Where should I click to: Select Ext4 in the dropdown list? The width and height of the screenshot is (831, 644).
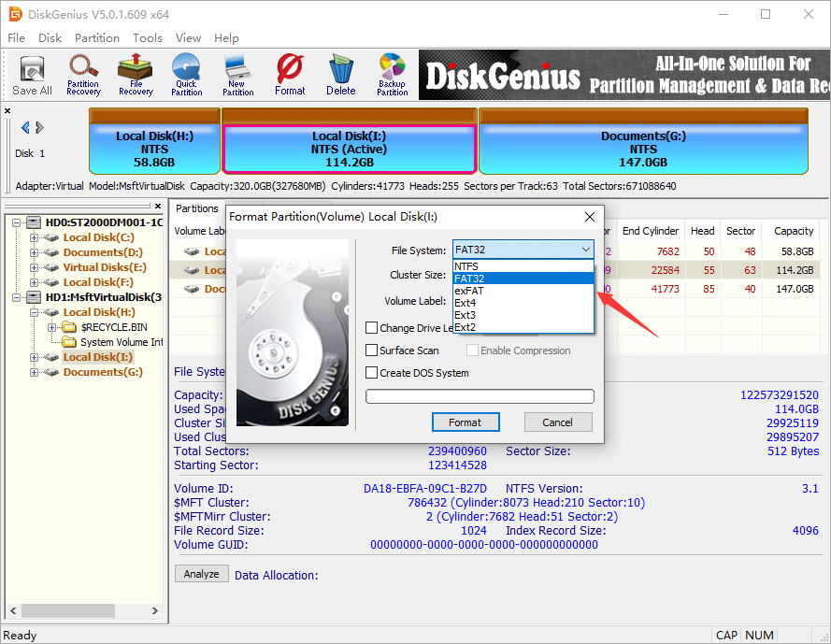[465, 303]
